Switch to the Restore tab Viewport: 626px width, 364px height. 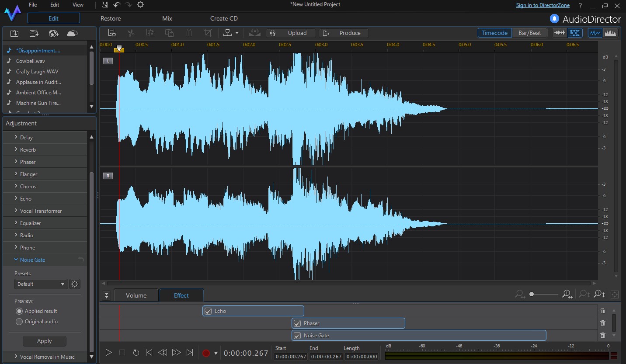pyautogui.click(x=111, y=18)
